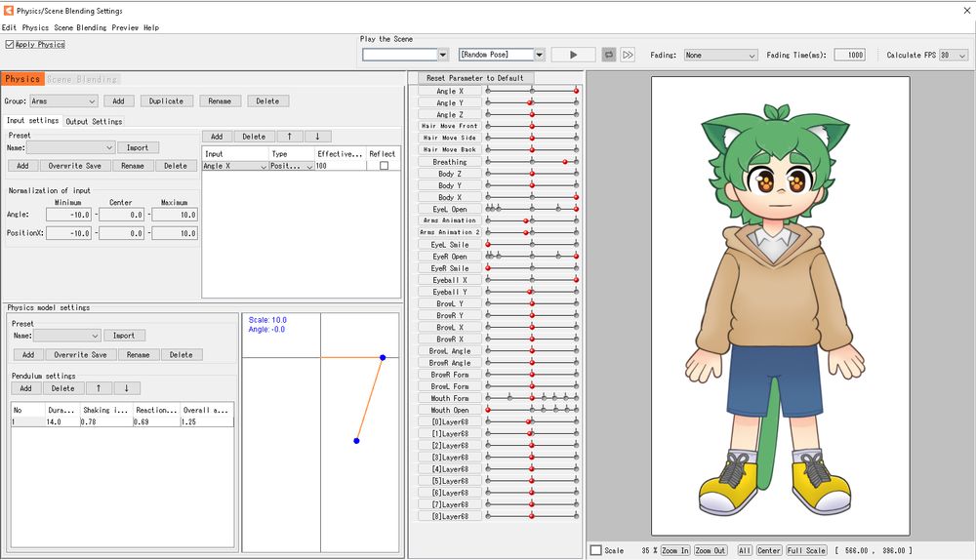Viewport: 976px width, 560px height.
Task: Toggle the Apply Physics checkbox
Action: 10,44
